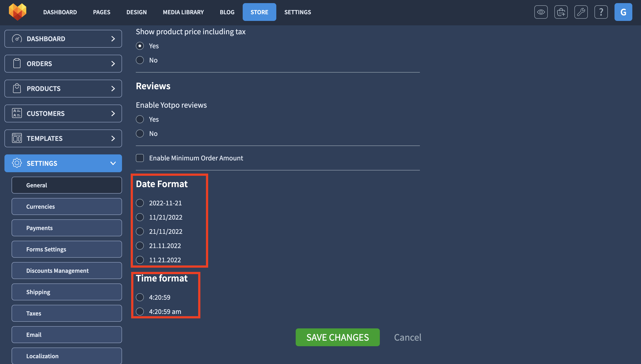641x364 pixels.
Task: Open site preview eye icon
Action: (x=541, y=12)
